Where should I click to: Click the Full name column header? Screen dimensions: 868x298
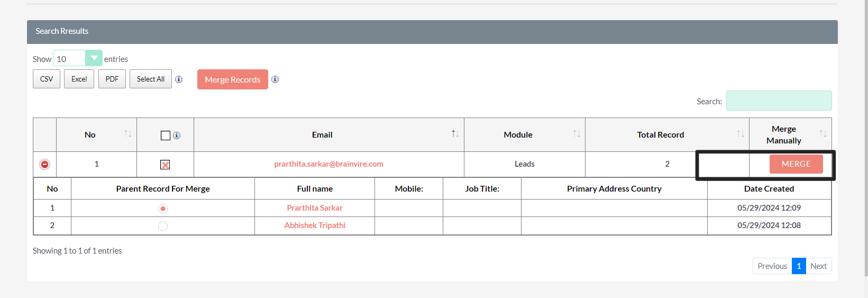(x=315, y=189)
